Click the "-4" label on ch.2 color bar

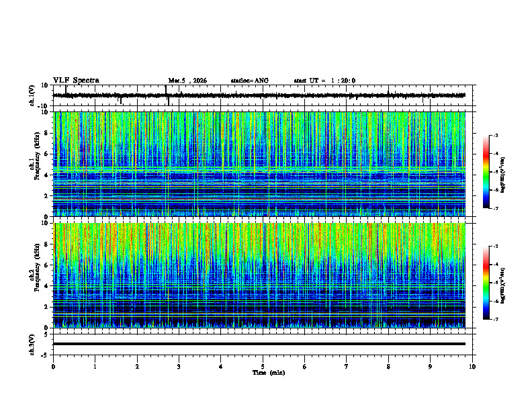(x=496, y=265)
